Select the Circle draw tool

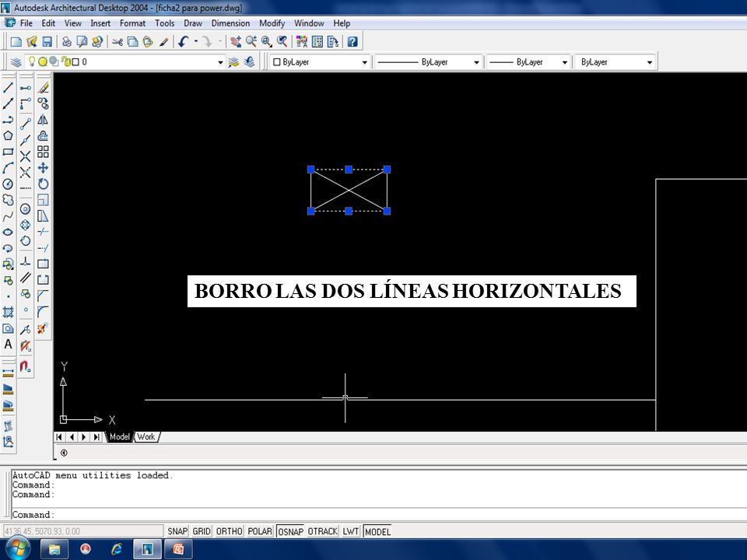[x=8, y=184]
